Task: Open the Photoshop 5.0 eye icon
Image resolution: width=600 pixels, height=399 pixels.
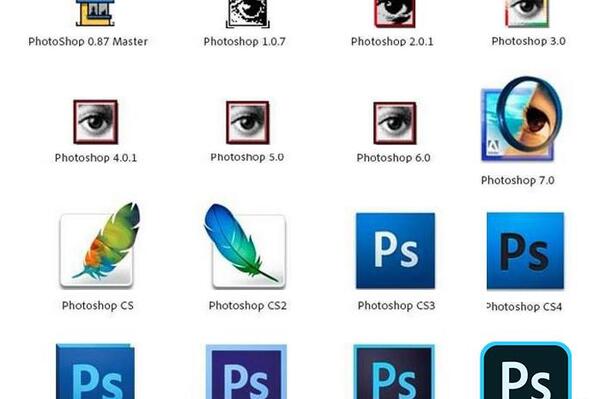Action: 248,123
